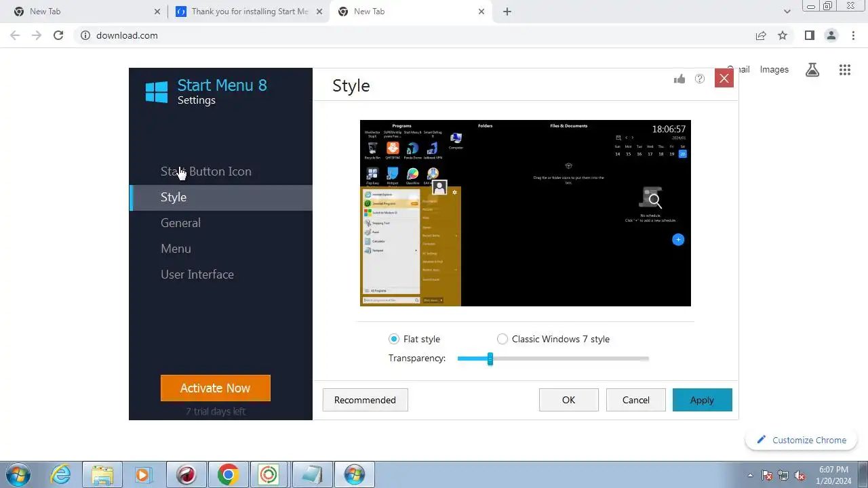The image size is (868, 488).
Task: Click the Activate Now button
Action: 216,388
